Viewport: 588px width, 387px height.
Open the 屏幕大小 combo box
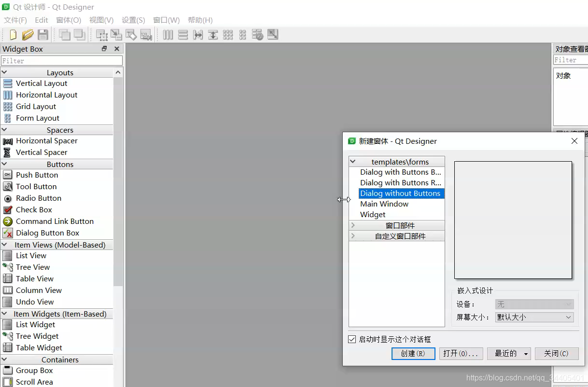pyautogui.click(x=534, y=317)
